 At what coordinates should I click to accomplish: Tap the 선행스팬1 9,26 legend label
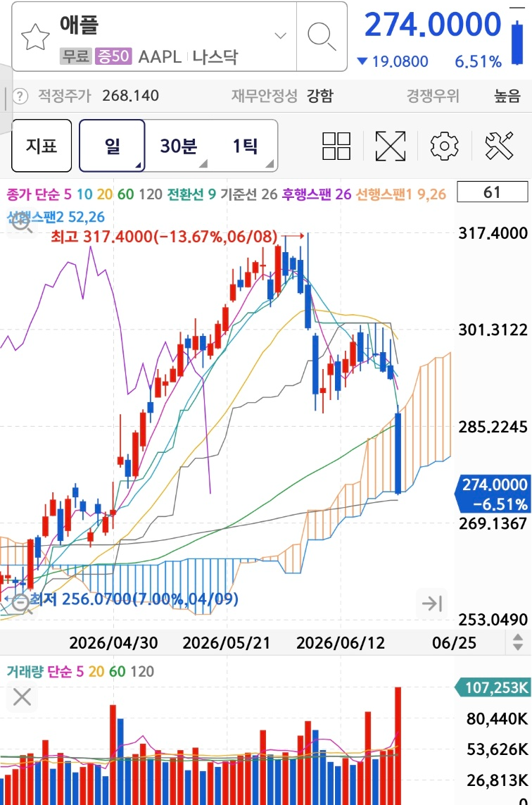pos(401,194)
